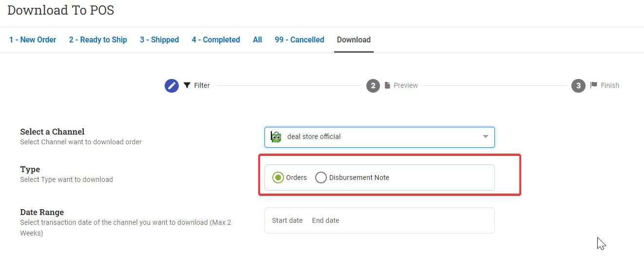Viewport: 644px width, 256px height.
Task: Select the Disbursement Note radio option
Action: (x=321, y=177)
